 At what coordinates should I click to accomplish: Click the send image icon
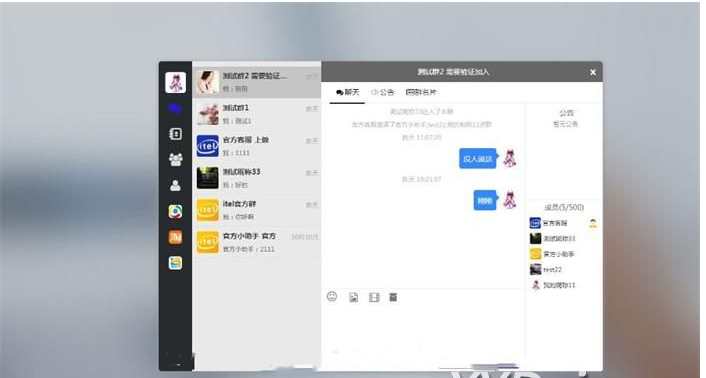point(353,297)
